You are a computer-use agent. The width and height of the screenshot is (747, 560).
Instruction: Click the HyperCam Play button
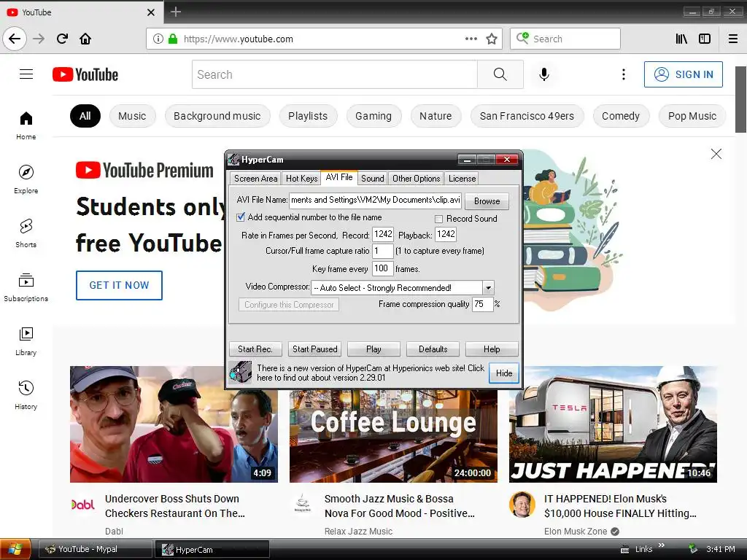[x=373, y=349]
